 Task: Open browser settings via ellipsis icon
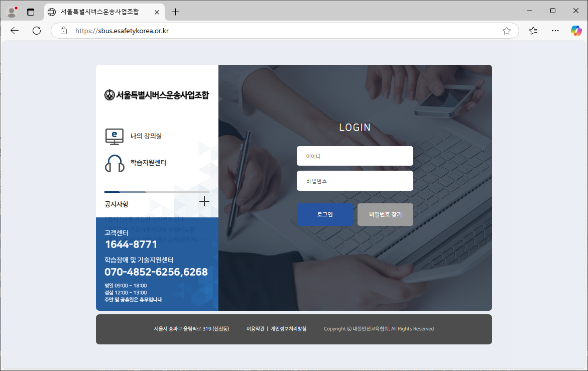click(555, 30)
